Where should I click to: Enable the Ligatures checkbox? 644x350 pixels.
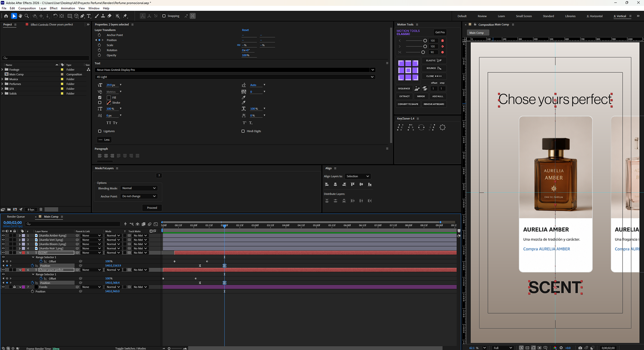click(100, 131)
